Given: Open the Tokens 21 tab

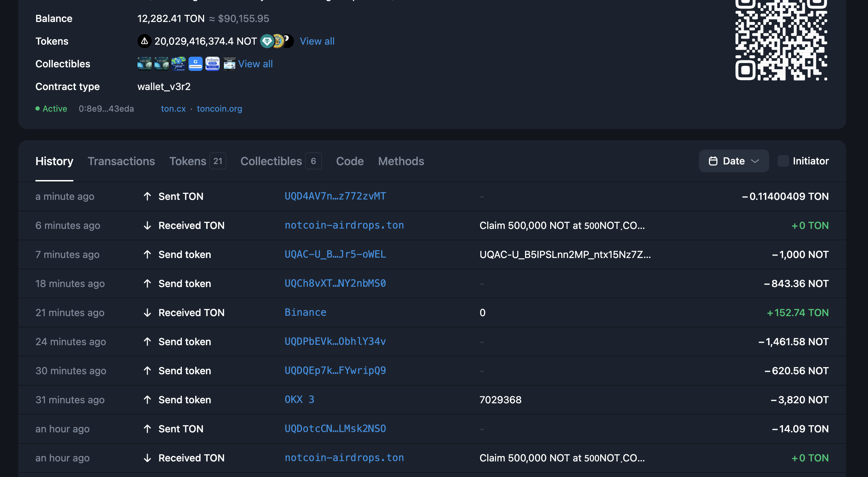Looking at the screenshot, I should [197, 161].
